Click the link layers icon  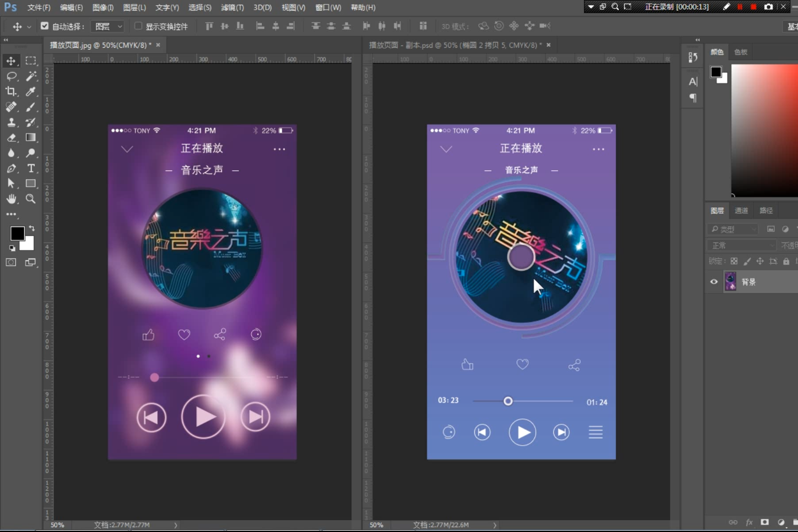(x=733, y=523)
